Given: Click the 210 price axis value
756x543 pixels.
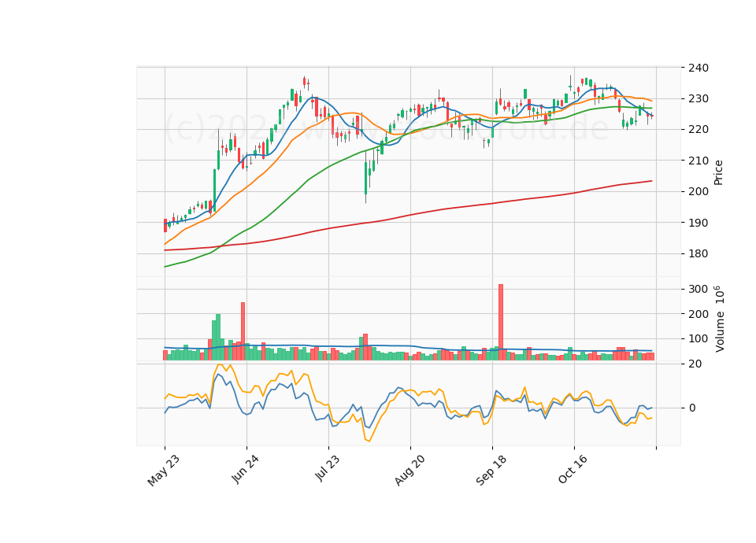Looking at the screenshot, I should [699, 161].
